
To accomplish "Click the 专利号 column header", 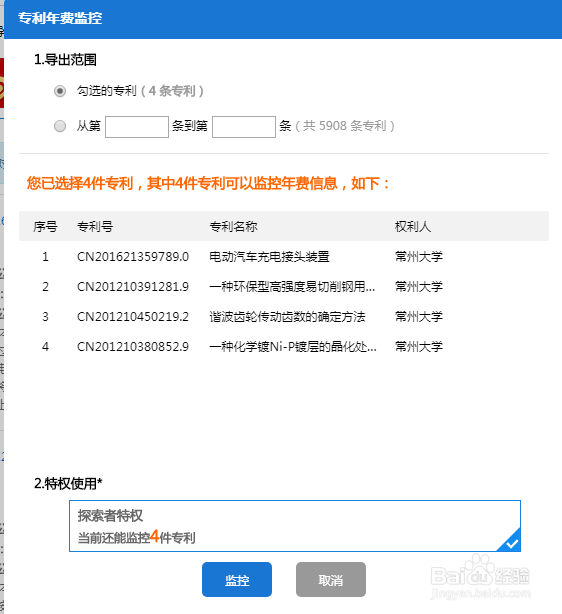I will [95, 226].
